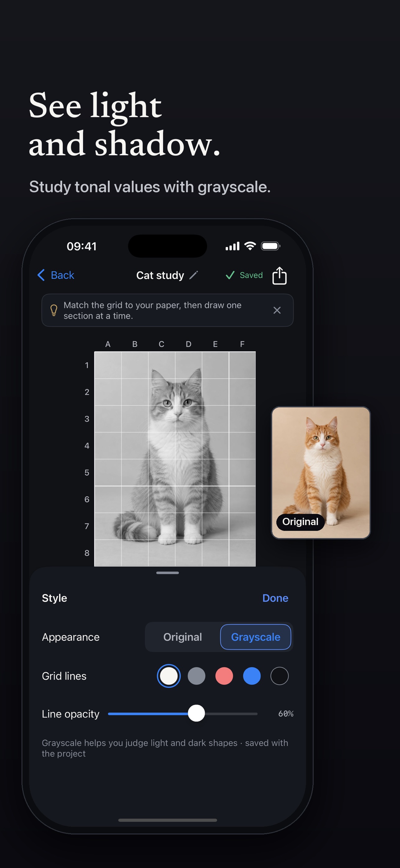Select the Grayscale appearance option
The height and width of the screenshot is (868, 400).
pos(256,636)
